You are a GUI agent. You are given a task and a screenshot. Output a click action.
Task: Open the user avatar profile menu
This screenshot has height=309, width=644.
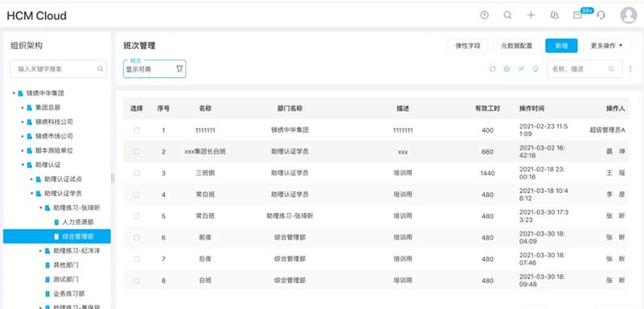click(629, 15)
